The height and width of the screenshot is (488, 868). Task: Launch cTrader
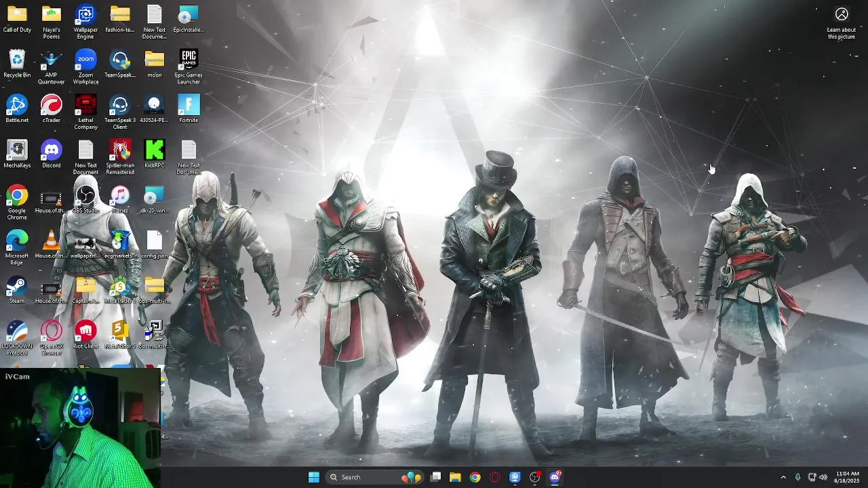(x=52, y=109)
